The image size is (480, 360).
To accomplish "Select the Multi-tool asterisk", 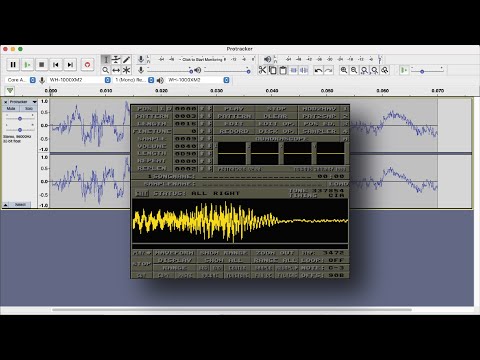I will 126,70.
